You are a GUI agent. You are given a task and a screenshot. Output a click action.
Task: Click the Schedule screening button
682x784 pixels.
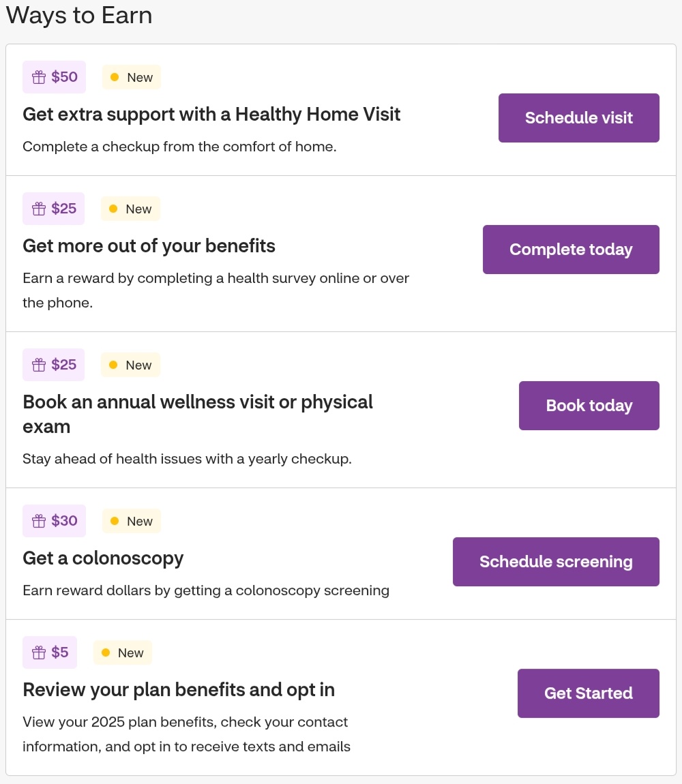coord(556,562)
